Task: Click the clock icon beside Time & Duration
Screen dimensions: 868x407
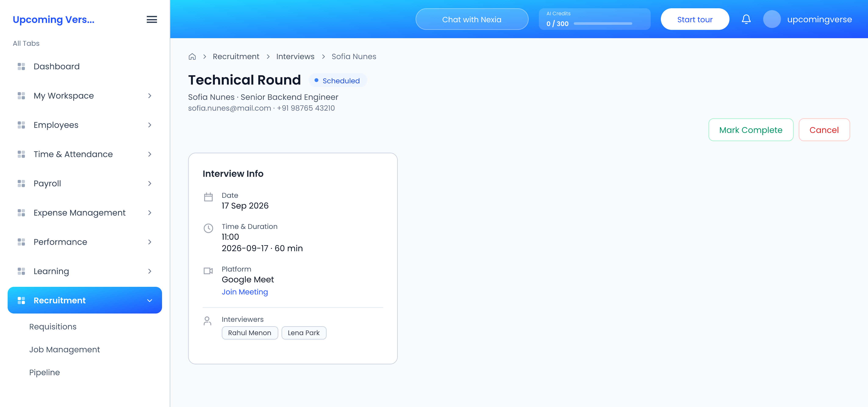Action: [208, 228]
